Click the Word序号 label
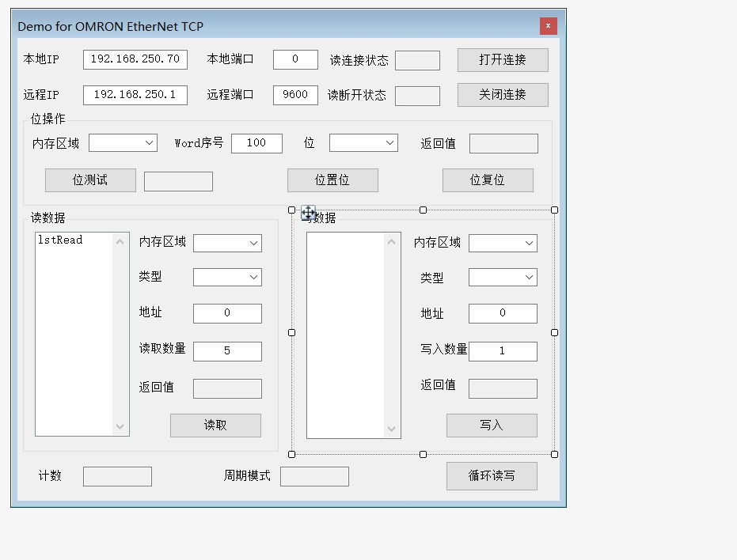 199,143
